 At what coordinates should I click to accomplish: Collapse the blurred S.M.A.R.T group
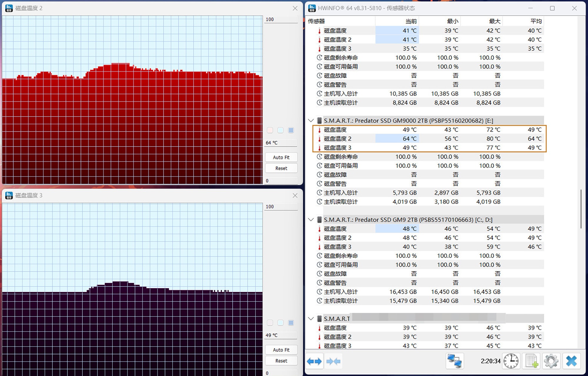point(311,318)
